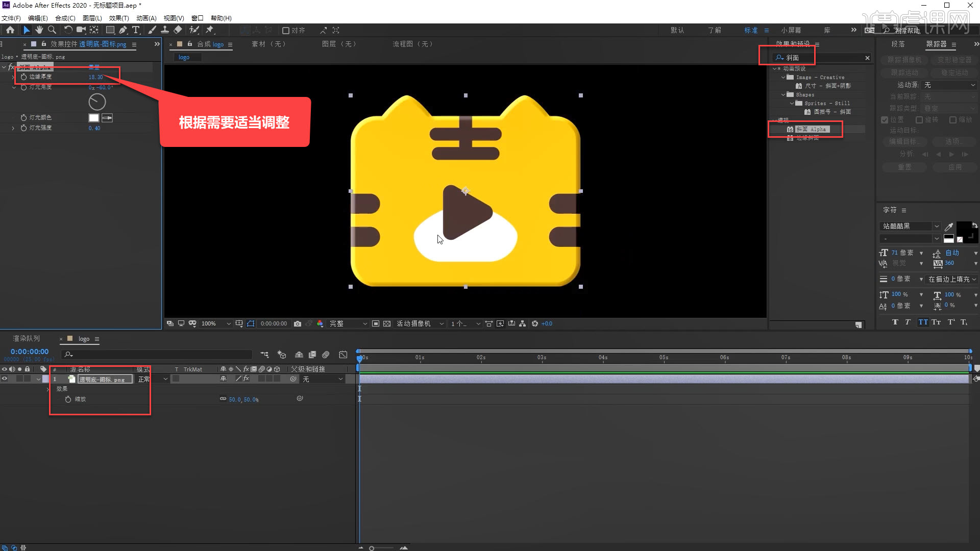Open the 完整 resolution dropdown

click(348, 324)
